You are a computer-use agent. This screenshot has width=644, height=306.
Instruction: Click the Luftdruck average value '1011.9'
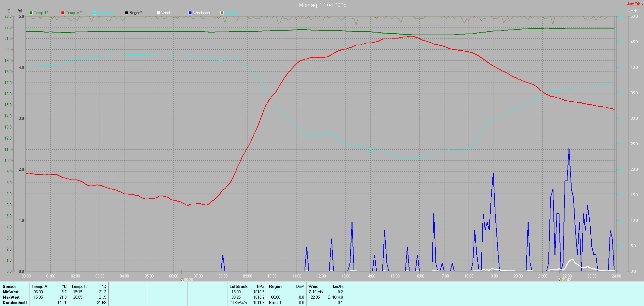[x=259, y=303]
